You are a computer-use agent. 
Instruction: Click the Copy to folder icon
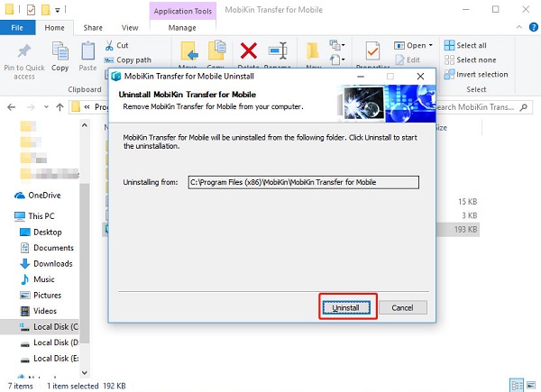[x=216, y=51]
